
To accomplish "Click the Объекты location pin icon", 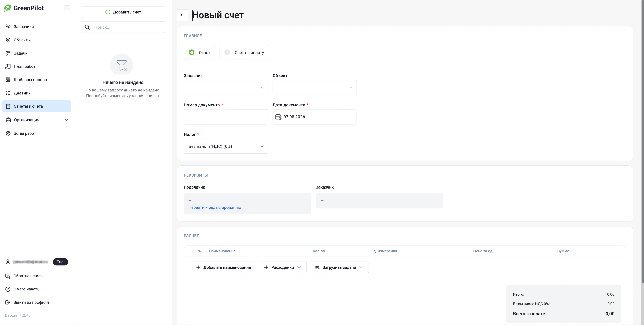I will (x=8, y=40).
